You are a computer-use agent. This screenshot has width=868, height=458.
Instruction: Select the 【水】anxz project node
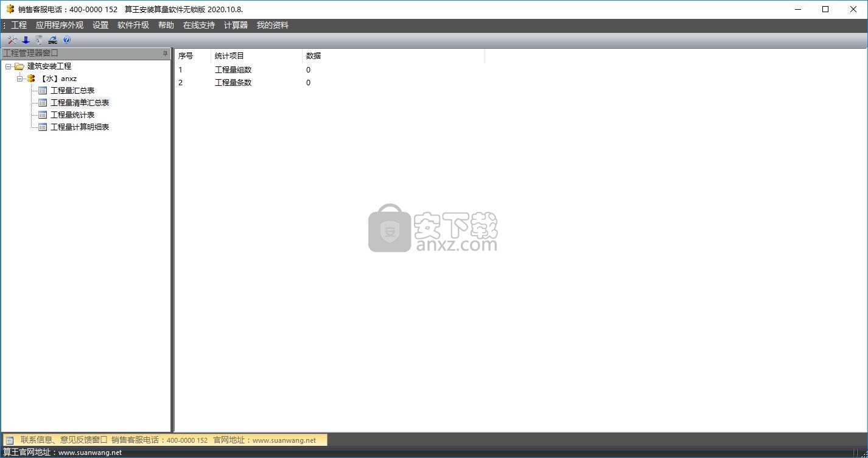tap(58, 79)
